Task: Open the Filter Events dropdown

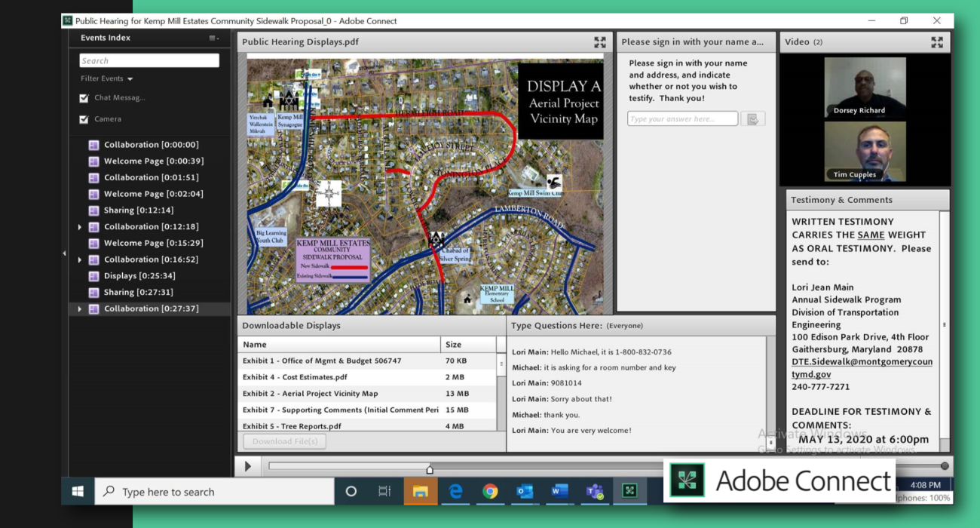Action: [x=107, y=79]
